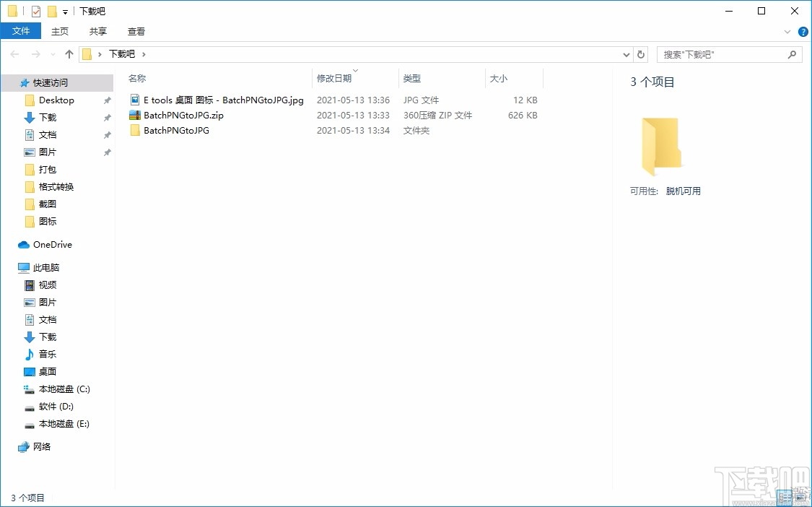
Task: Open the address bar history dropdown
Action: pyautogui.click(x=627, y=54)
